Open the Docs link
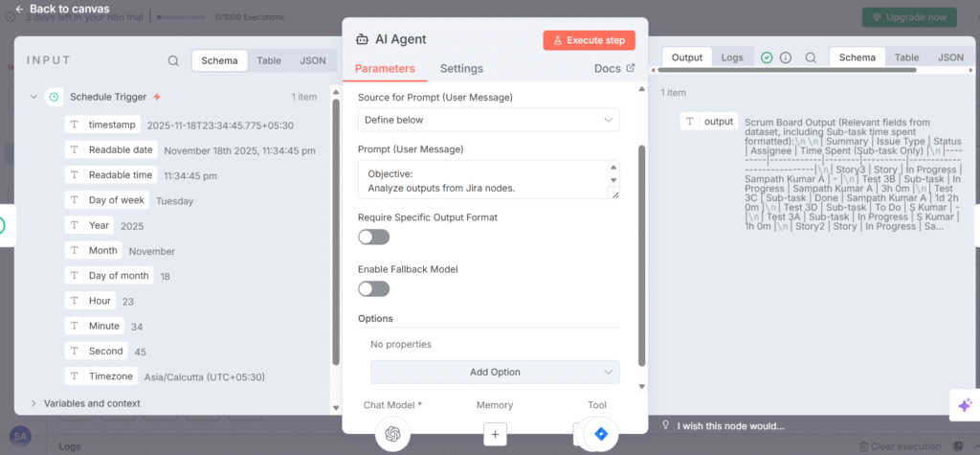Screen dimensions: 980x455 click(613, 69)
